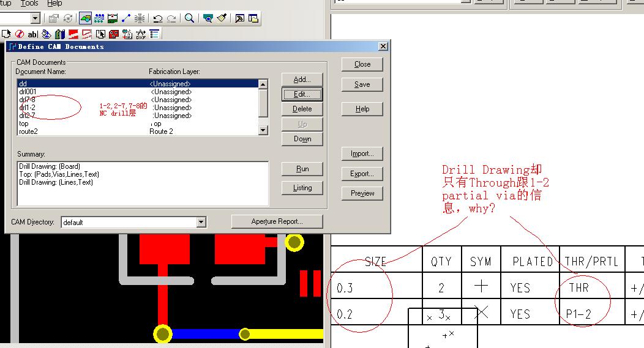This screenshot has width=644, height=348.
Task: Expand the CAM Directory dropdown
Action: (x=201, y=222)
